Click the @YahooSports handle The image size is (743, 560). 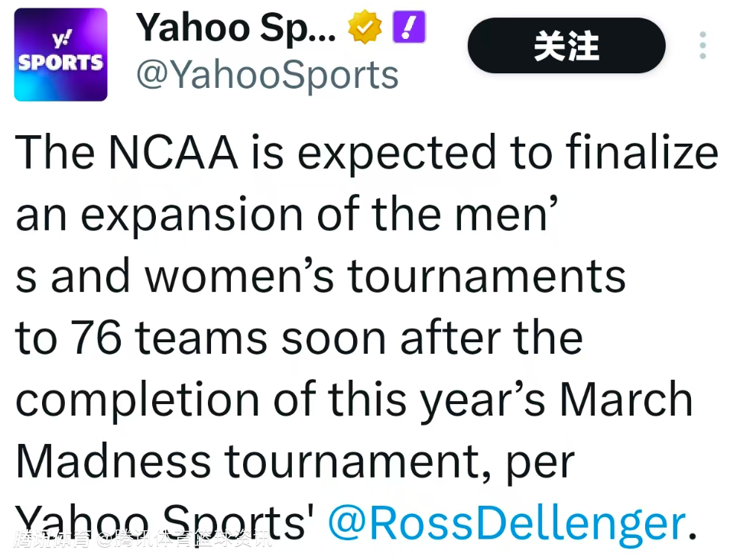[x=267, y=75]
